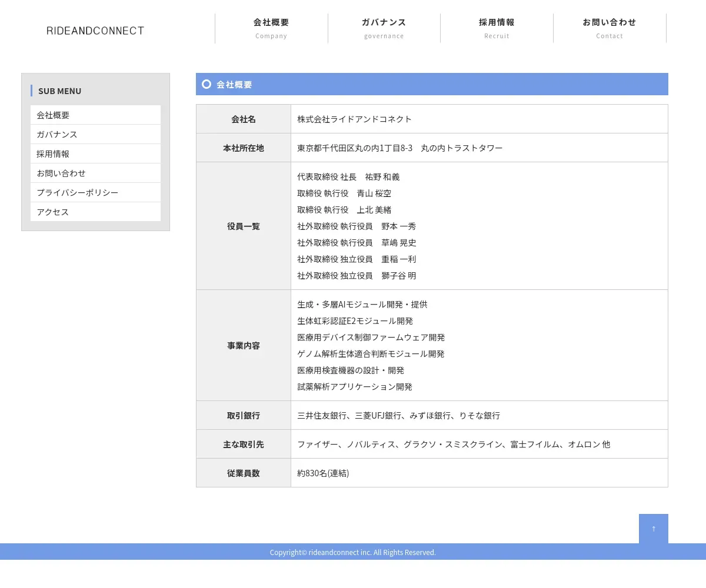Image resolution: width=706 pixels, height=588 pixels.
Task: Click the line 社外取締役 独立役員 重稲 一利
Action: (357, 259)
